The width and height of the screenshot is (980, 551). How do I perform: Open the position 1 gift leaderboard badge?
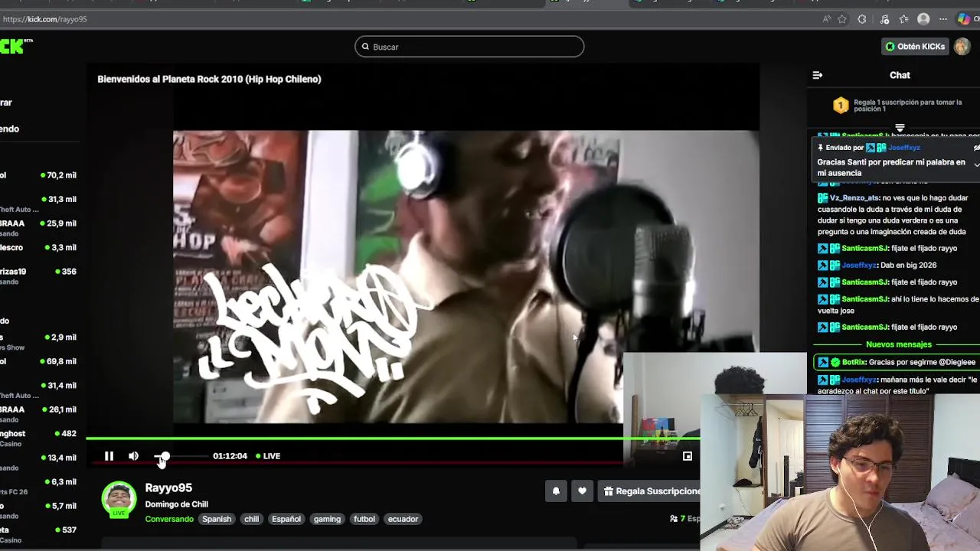coord(841,105)
